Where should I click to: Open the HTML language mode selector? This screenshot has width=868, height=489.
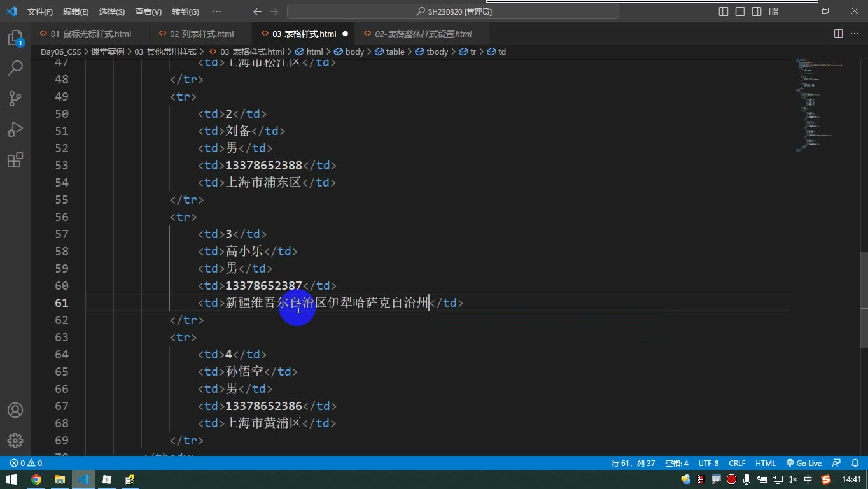point(766,464)
